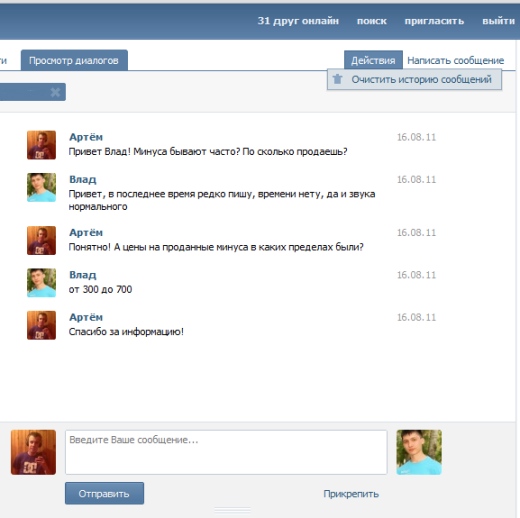Click the Написать сообщение link
This screenshot has height=518, width=520.
[455, 60]
